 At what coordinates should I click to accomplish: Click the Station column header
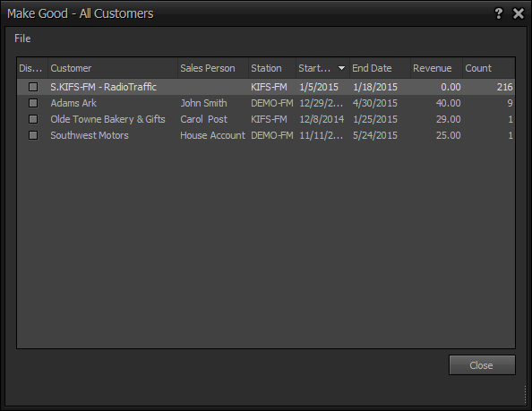pos(272,68)
